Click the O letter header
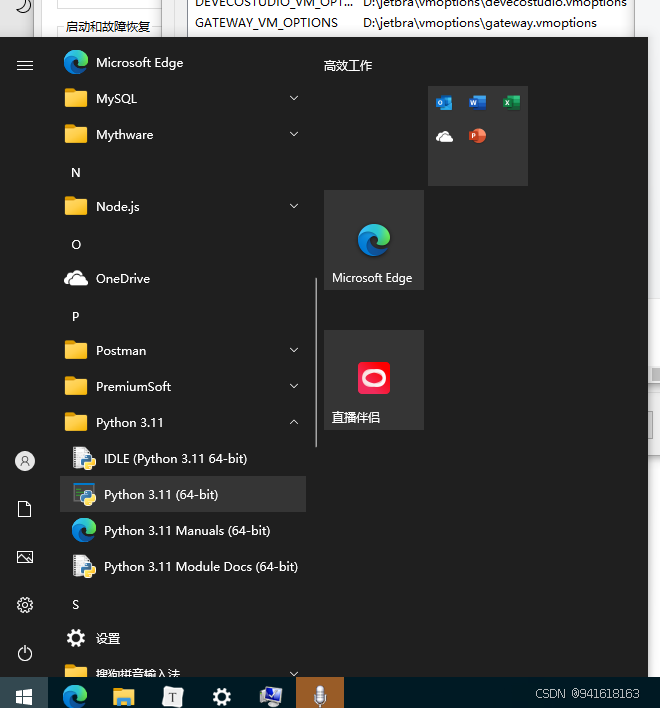The height and width of the screenshot is (708, 660). 76,244
